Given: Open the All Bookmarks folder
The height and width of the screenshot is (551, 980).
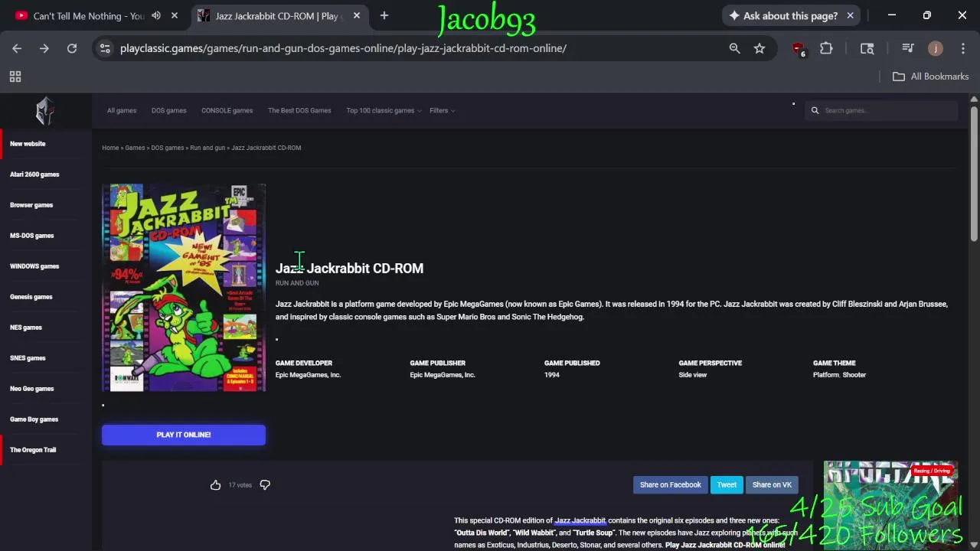Looking at the screenshot, I should (x=931, y=77).
